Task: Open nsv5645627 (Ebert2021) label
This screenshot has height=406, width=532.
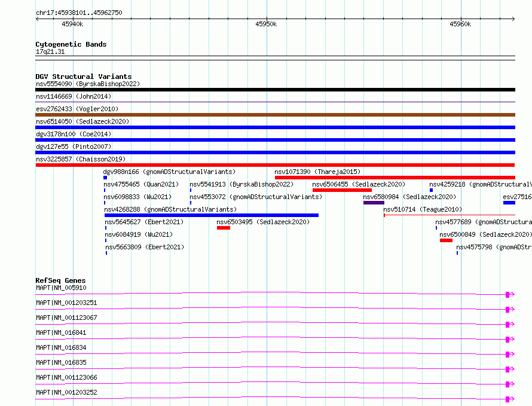Action: (x=144, y=222)
